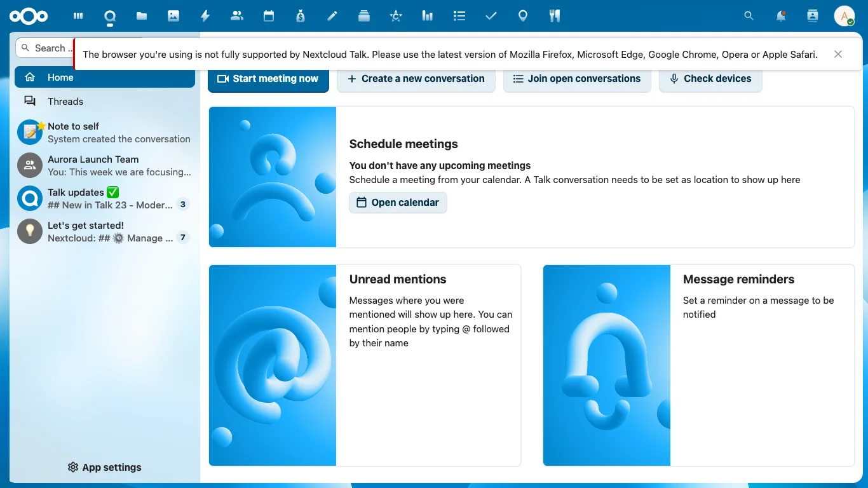Open the Talk app in the top bar
868x488 pixels.
pos(110,16)
